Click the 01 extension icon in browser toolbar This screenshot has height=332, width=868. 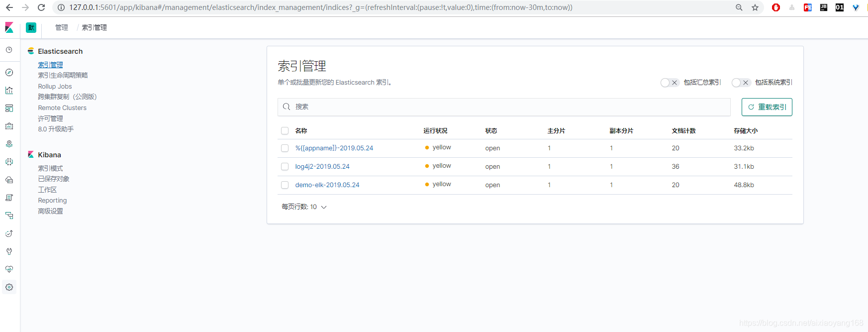[x=840, y=7]
